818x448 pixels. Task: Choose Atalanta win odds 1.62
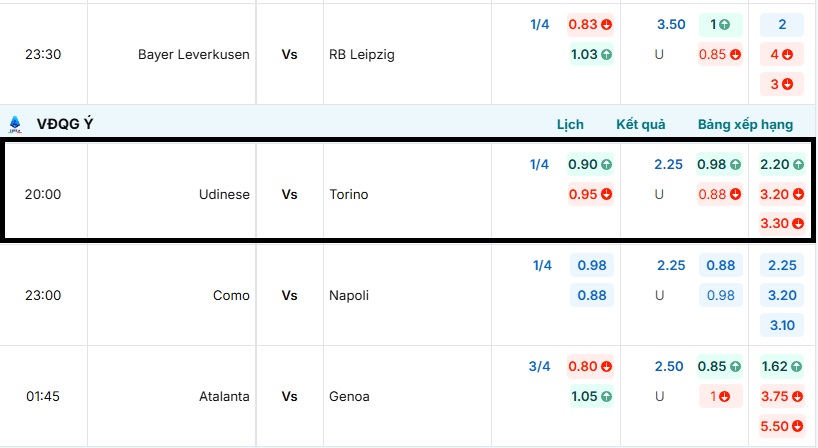(x=782, y=366)
